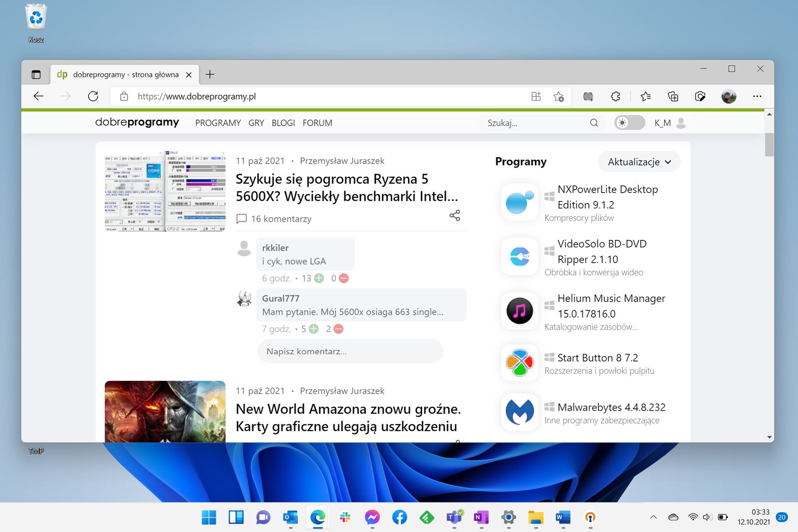Share the Ryzen 5600X benchmark article

pyautogui.click(x=455, y=215)
